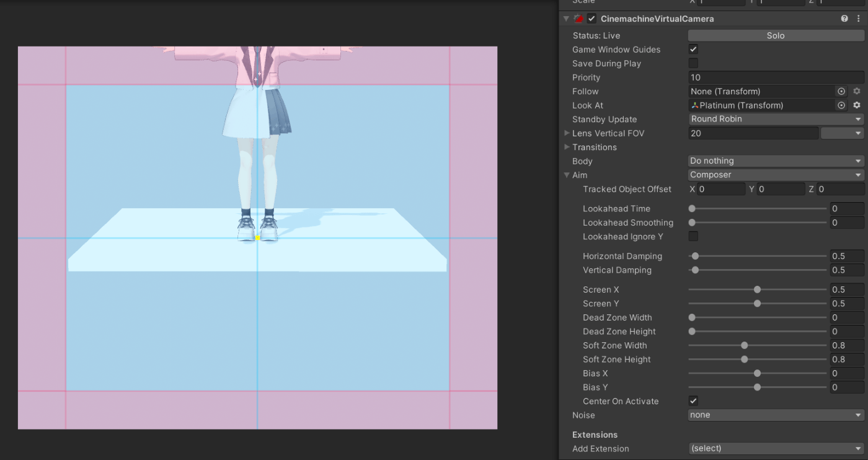Expand the Lens Vertical FOV section
The height and width of the screenshot is (460, 868).
tap(567, 133)
